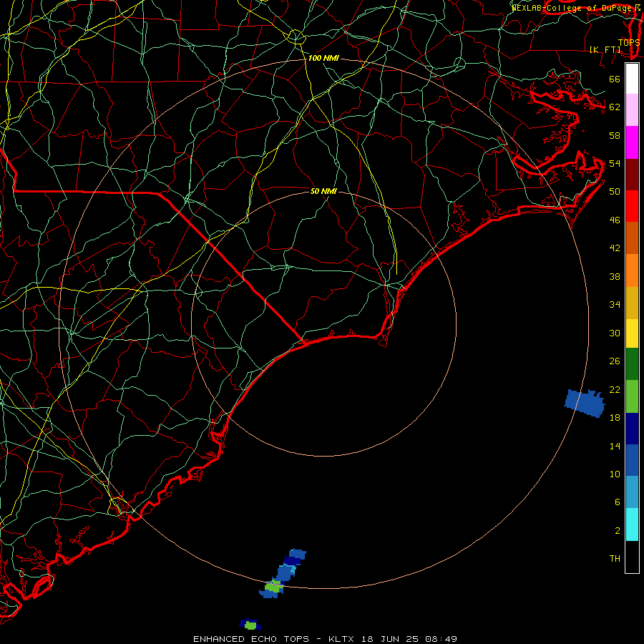The height and width of the screenshot is (644, 644).
Task: Click the legend value 18
Action: coord(615,418)
